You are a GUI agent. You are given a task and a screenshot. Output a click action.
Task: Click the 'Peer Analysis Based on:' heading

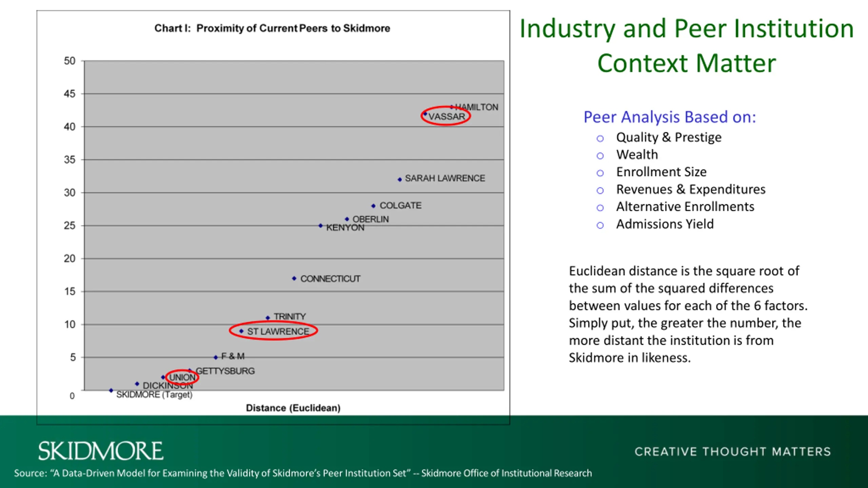[670, 117]
